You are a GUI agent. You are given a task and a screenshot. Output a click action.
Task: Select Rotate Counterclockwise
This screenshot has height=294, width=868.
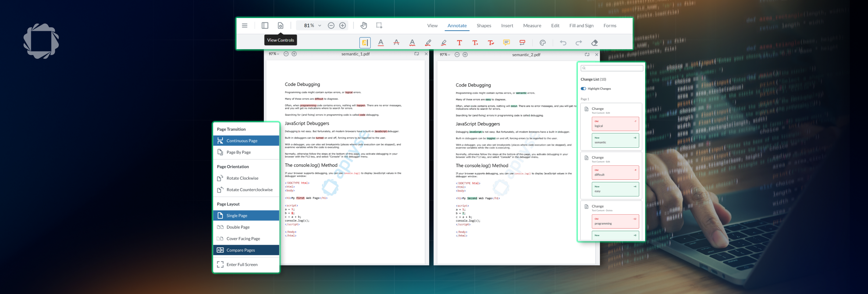point(246,190)
